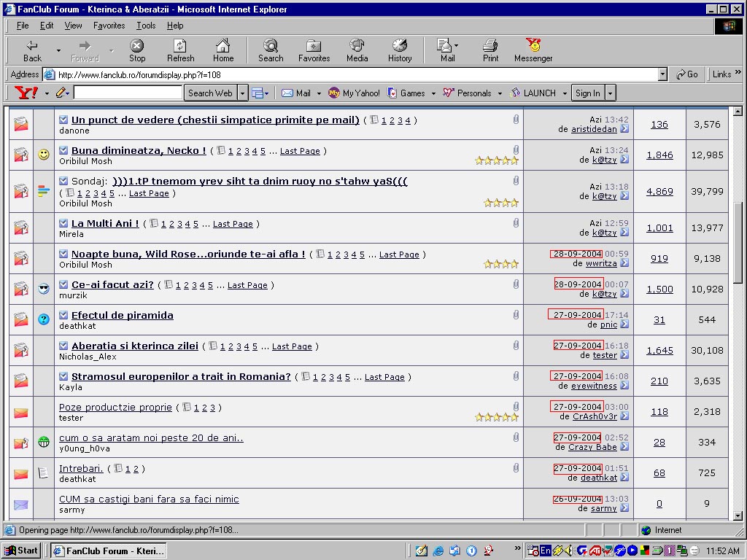Click Last Page link for Aberatia si kterinca zilei
This screenshot has width=747, height=560.
[292, 346]
